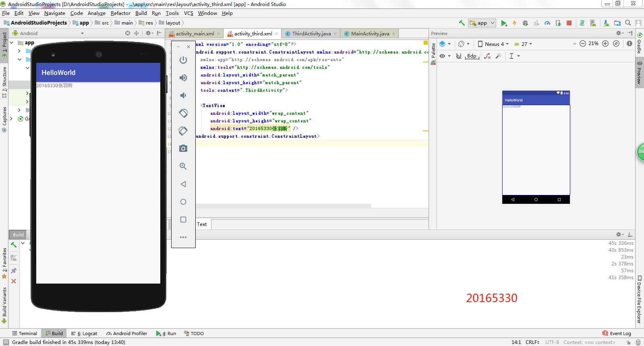Viewport: 644px width, 346px height.
Task: Show preview warnings and errors icon
Action: click(630, 44)
